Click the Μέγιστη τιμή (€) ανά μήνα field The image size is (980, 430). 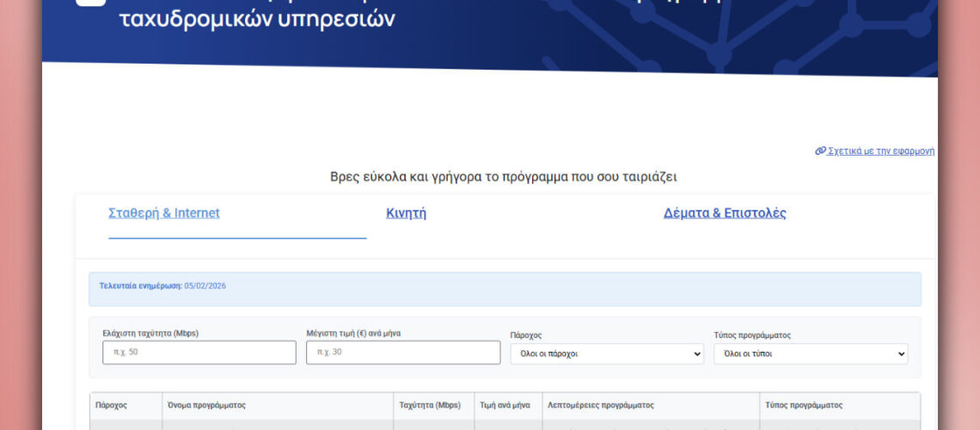pos(402,353)
